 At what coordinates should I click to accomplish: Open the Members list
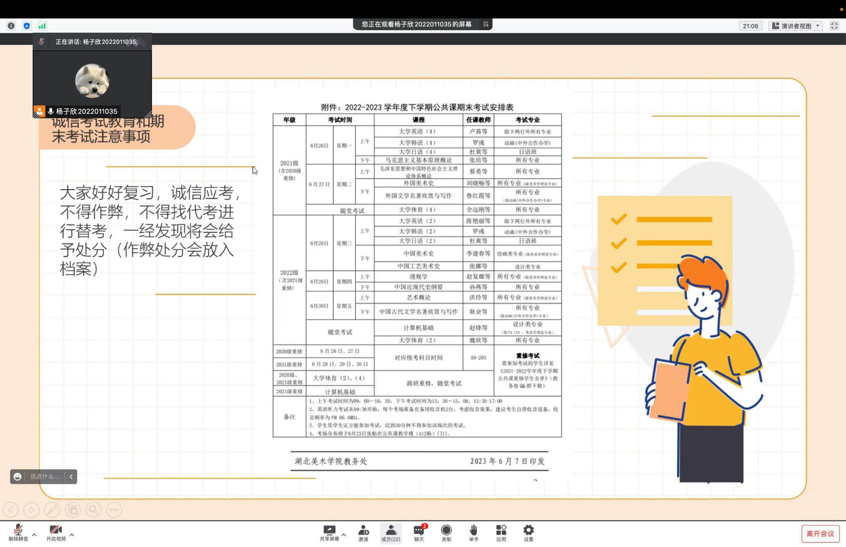click(x=391, y=532)
